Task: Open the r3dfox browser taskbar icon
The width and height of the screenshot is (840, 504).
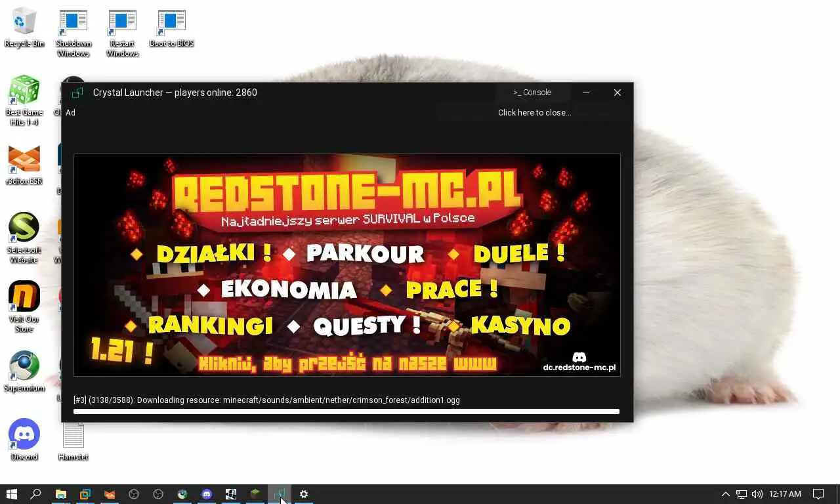Action: 110,494
